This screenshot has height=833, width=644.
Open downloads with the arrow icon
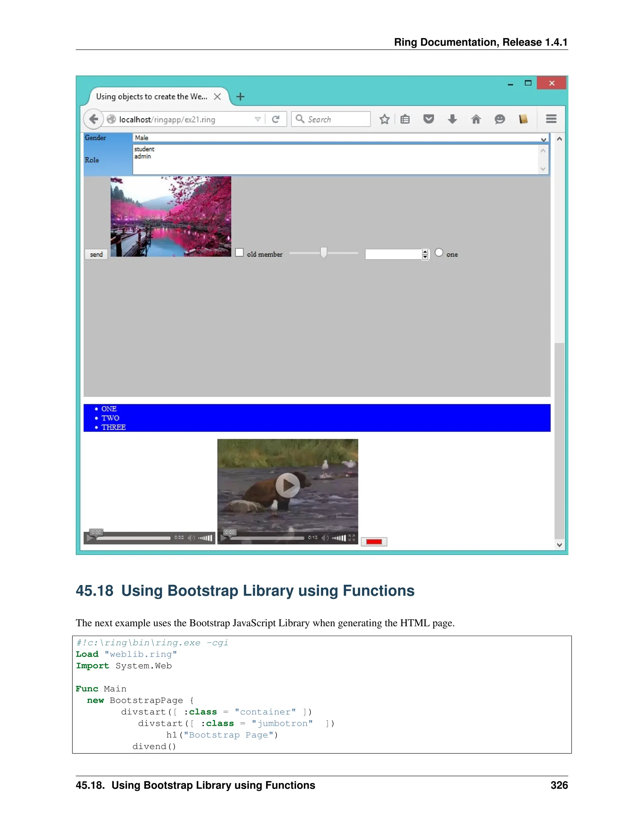click(x=452, y=119)
